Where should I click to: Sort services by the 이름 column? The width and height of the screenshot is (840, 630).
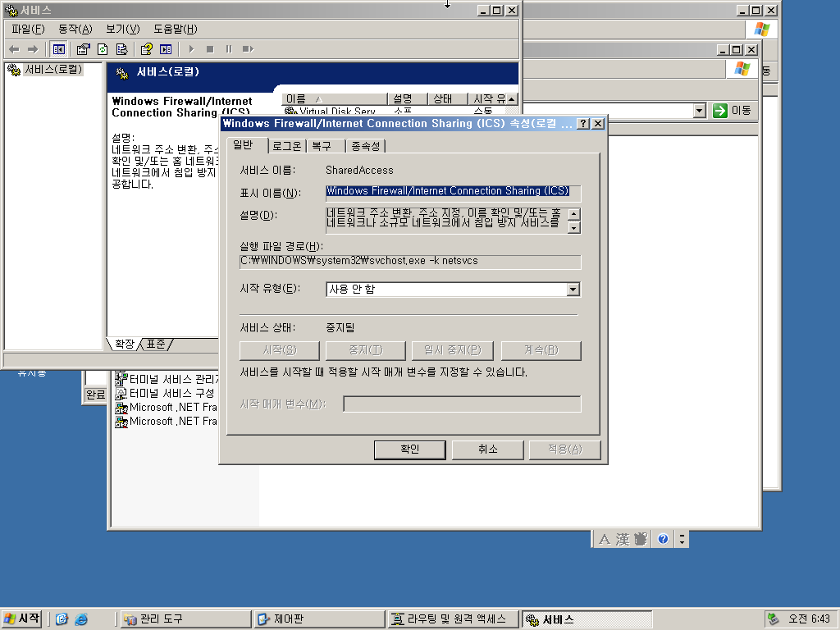pyautogui.click(x=335, y=98)
